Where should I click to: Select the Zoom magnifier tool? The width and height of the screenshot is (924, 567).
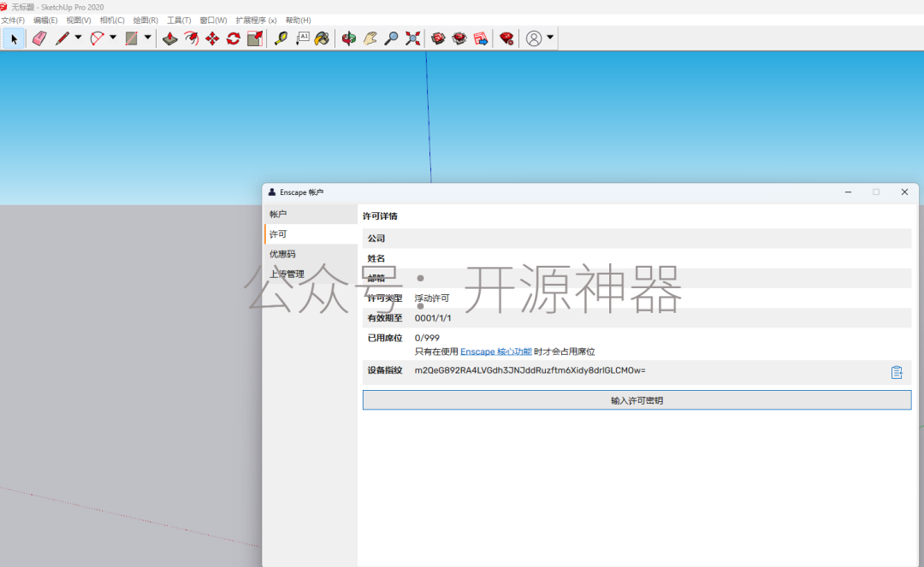pos(391,38)
